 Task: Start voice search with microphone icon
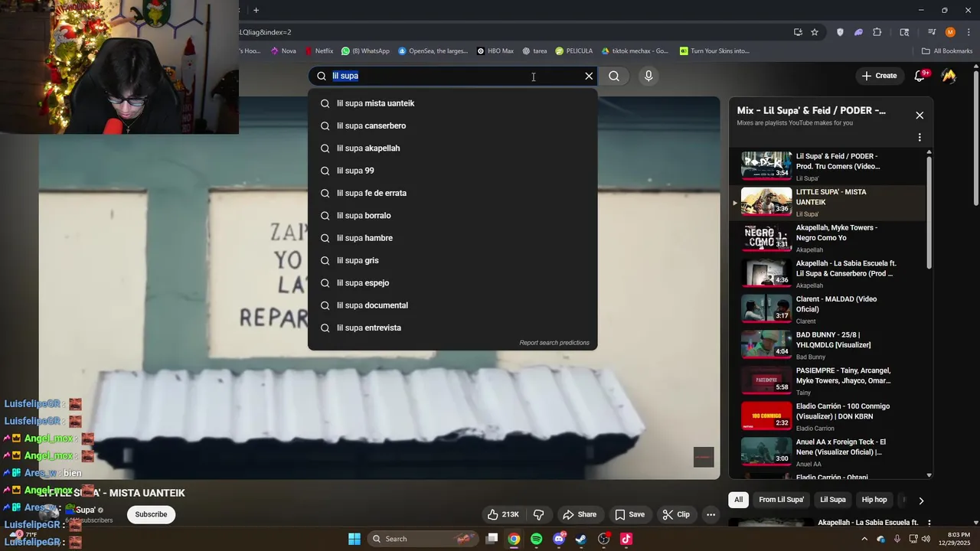(648, 76)
